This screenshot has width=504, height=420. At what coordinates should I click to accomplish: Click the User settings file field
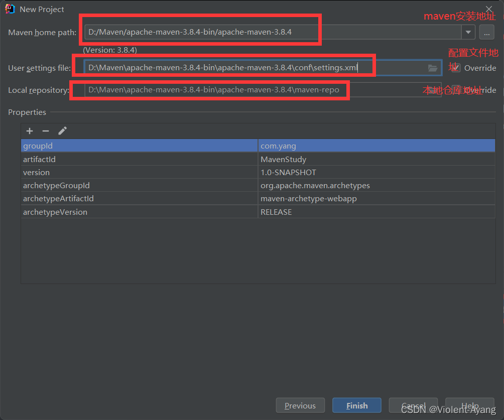(263, 68)
